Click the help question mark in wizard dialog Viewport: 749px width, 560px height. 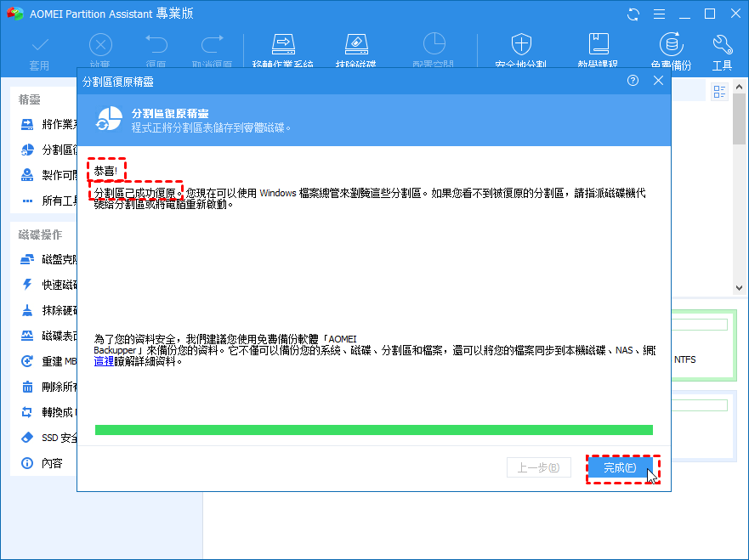click(633, 81)
